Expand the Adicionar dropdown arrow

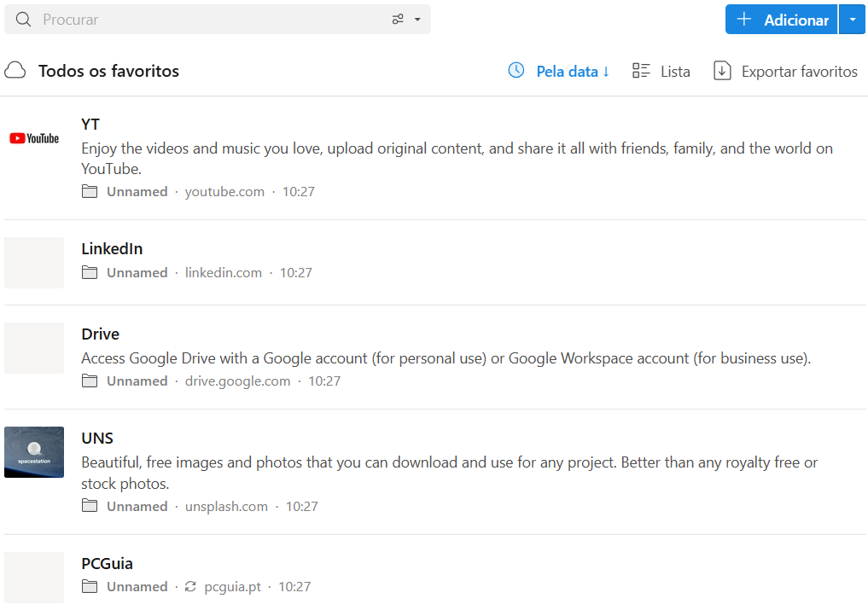[852, 20]
